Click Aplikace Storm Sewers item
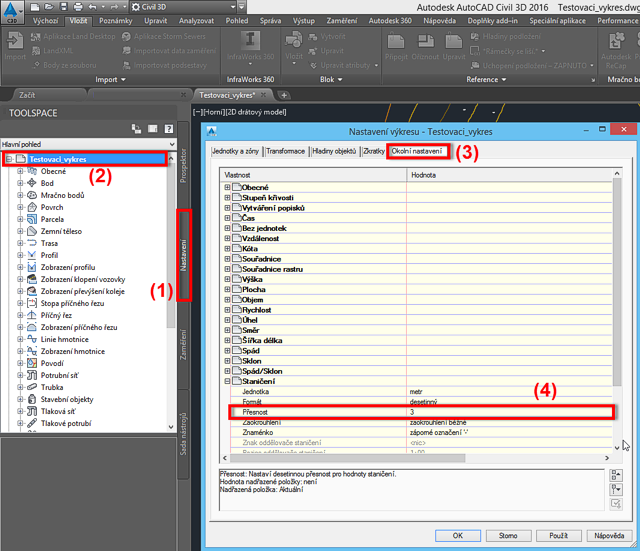 [164, 37]
